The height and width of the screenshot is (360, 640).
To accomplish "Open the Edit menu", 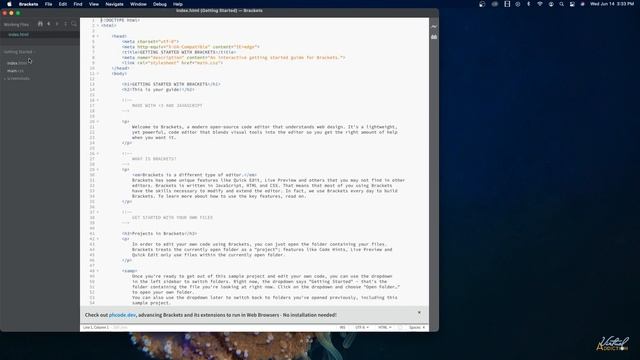I will [x=62, y=4].
